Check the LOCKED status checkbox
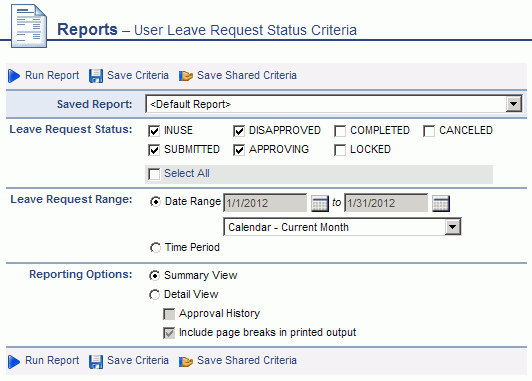The width and height of the screenshot is (532, 381). (340, 150)
